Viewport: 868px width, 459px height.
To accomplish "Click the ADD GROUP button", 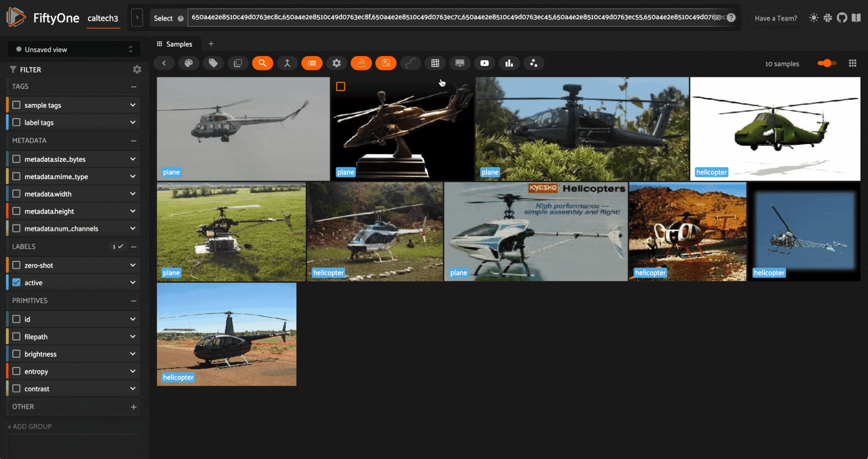I will point(30,426).
